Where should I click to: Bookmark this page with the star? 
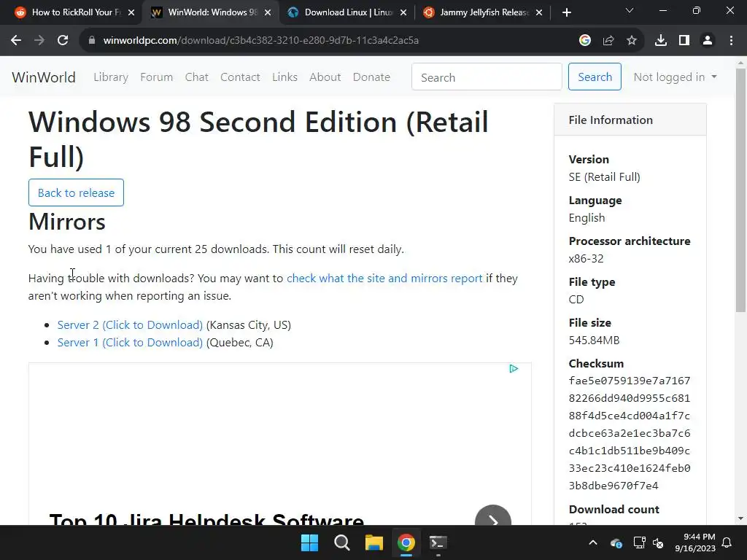pos(632,41)
